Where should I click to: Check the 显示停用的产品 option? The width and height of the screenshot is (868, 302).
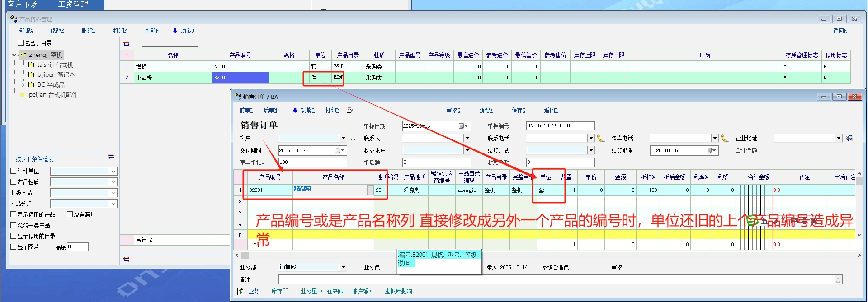[14, 214]
